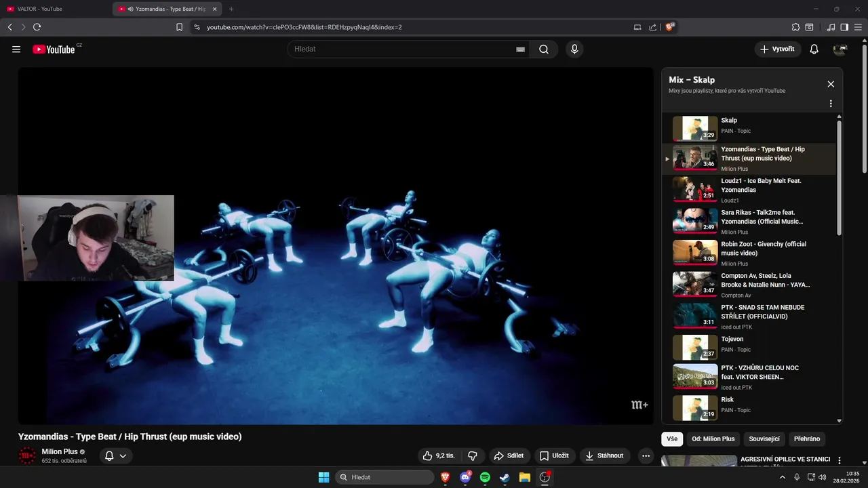The image size is (868, 488).
Task: Play PTK - VZHŮRU CELOU NOC item
Action: point(749,377)
